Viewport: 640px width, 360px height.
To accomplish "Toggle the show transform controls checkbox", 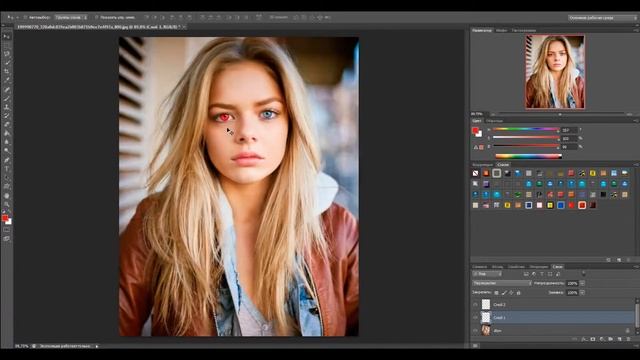I will [x=97, y=18].
